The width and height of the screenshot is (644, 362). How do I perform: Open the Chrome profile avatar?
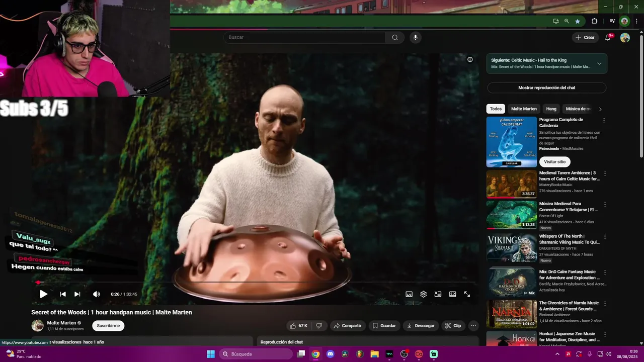pyautogui.click(x=624, y=21)
